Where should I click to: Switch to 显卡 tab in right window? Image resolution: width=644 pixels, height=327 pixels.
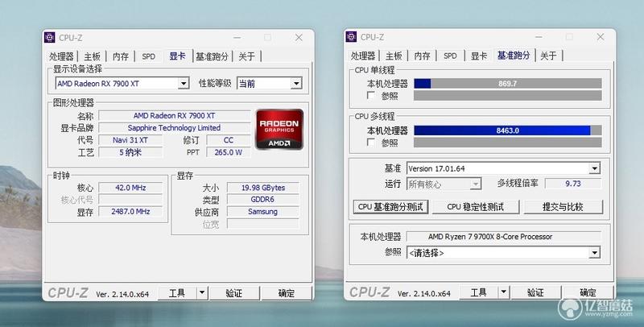tap(479, 56)
